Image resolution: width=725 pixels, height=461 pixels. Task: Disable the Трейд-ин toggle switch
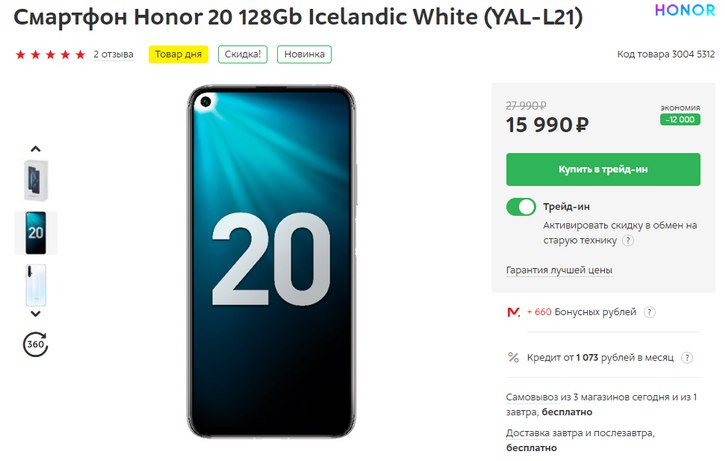pyautogui.click(x=521, y=207)
